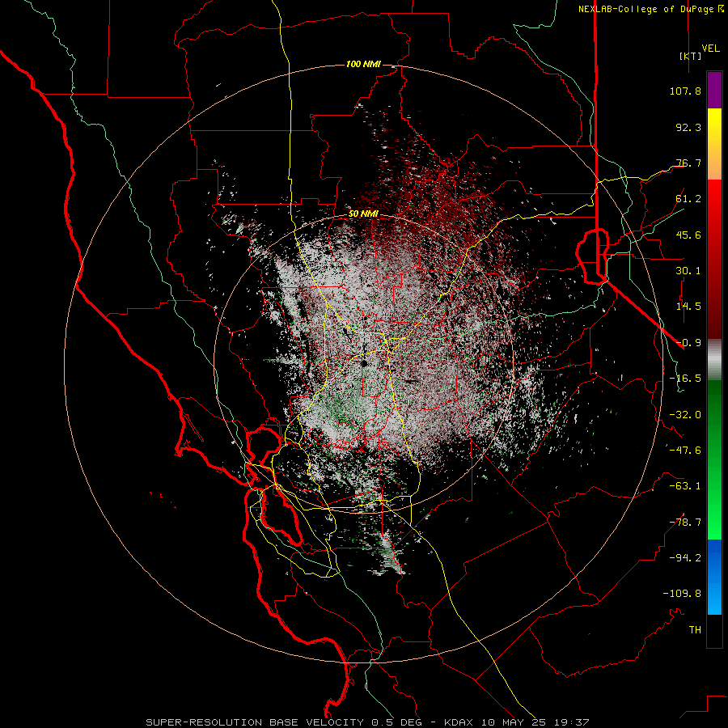Select the -16.5 legend value
The width and height of the screenshot is (728, 728).
coord(685,379)
